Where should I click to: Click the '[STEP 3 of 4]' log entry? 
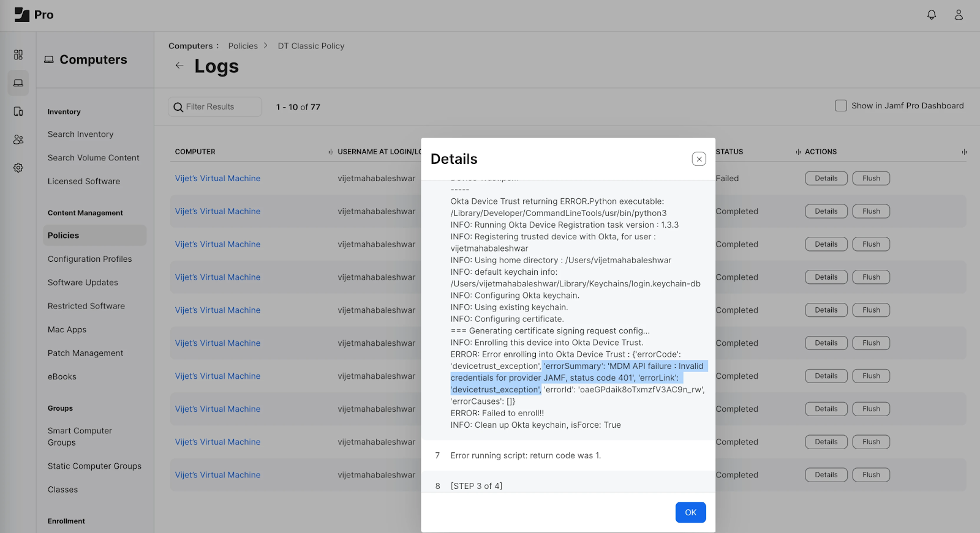[477, 486]
